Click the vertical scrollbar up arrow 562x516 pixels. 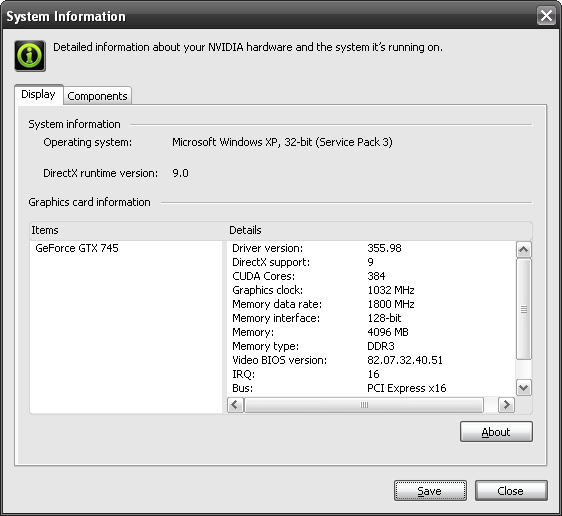tap(524, 249)
